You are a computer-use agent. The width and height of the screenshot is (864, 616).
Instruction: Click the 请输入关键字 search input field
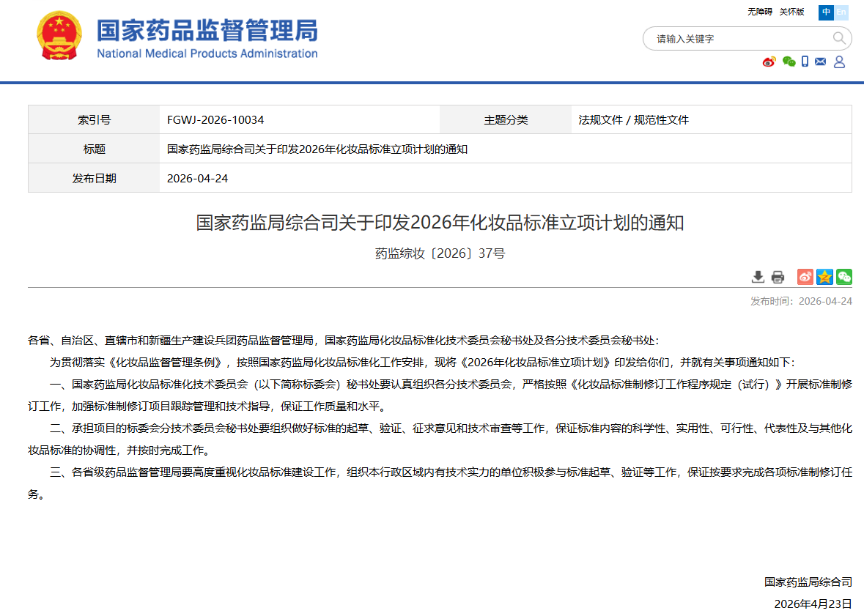pos(736,39)
